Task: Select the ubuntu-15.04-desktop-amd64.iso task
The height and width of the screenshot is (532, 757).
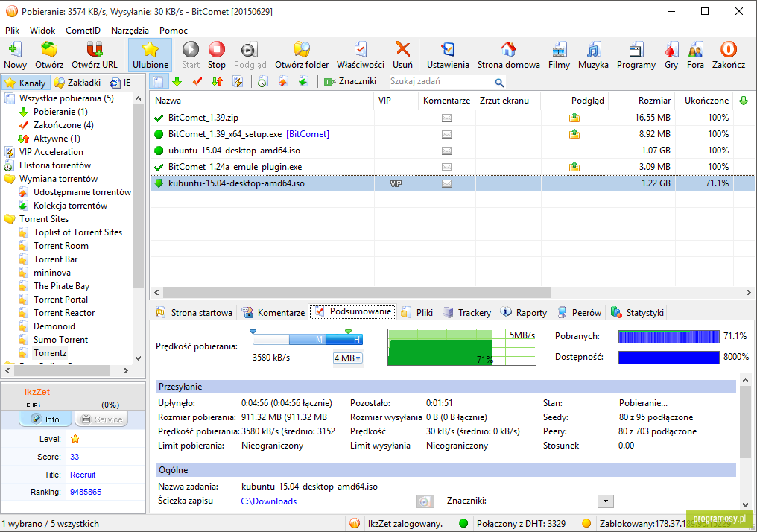Action: pyautogui.click(x=234, y=151)
